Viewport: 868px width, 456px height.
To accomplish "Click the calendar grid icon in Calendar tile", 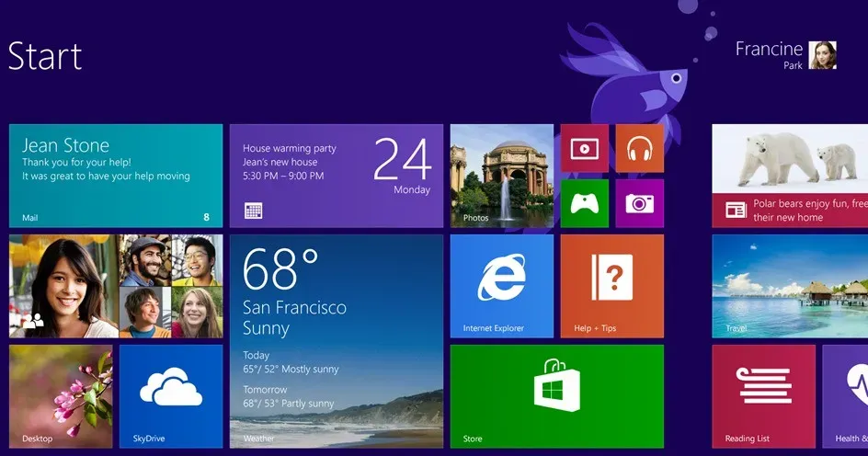I will tap(254, 211).
